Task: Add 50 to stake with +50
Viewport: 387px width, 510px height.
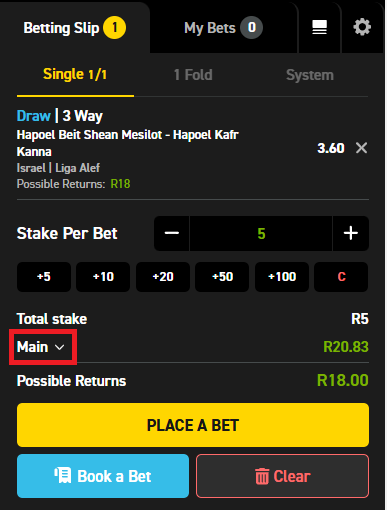Action: [x=222, y=277]
